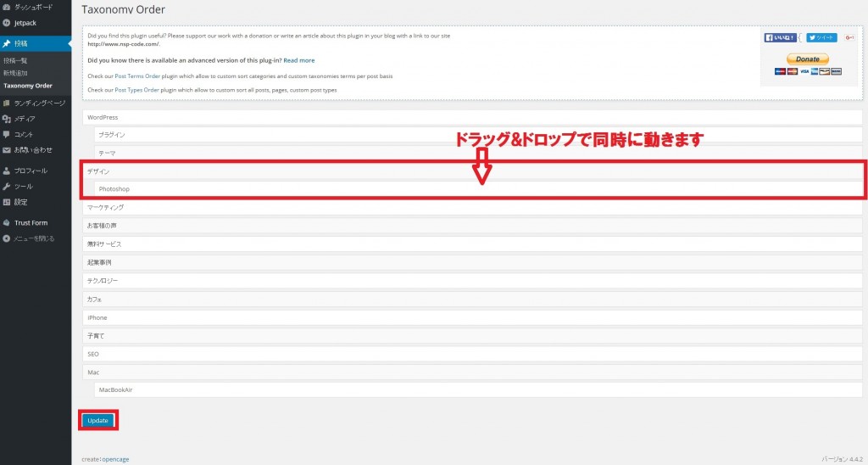Click the お問い合わせ envelope icon
The image size is (868, 465).
click(7, 150)
